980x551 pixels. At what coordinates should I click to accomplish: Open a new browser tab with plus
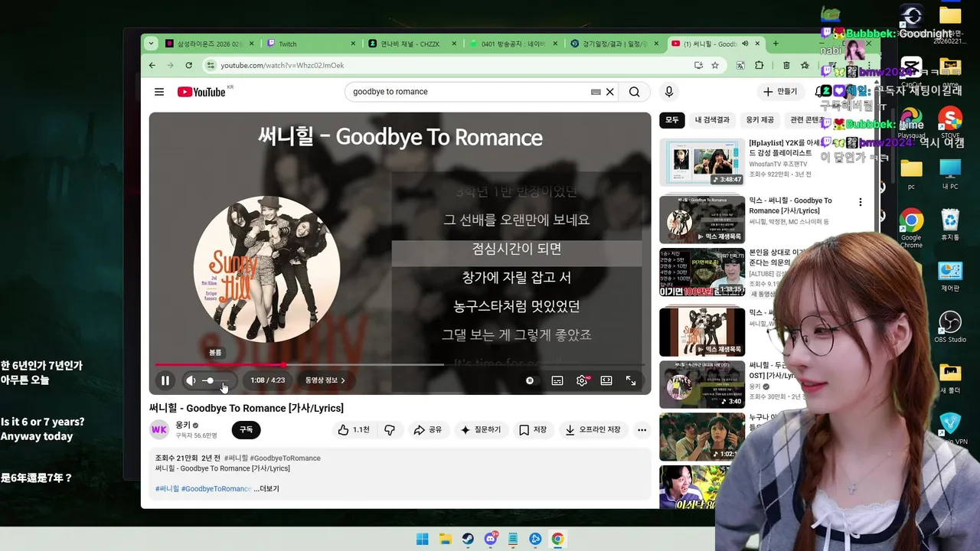click(x=776, y=44)
